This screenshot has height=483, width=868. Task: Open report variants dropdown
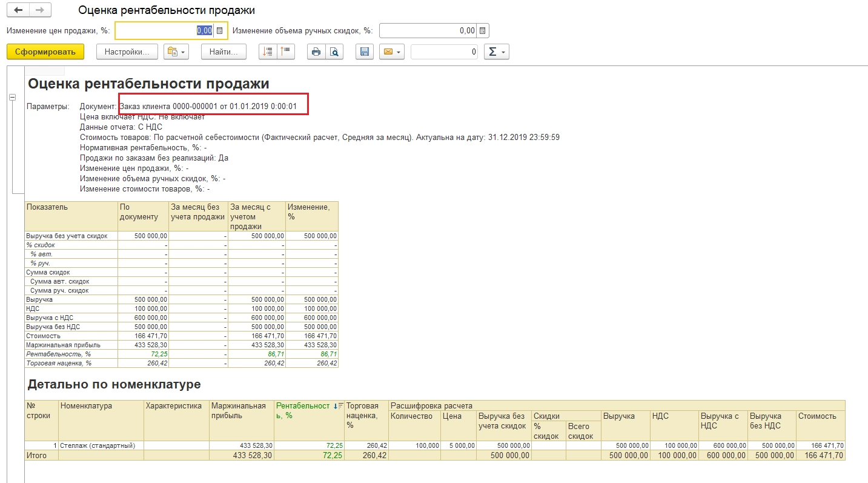(x=177, y=52)
